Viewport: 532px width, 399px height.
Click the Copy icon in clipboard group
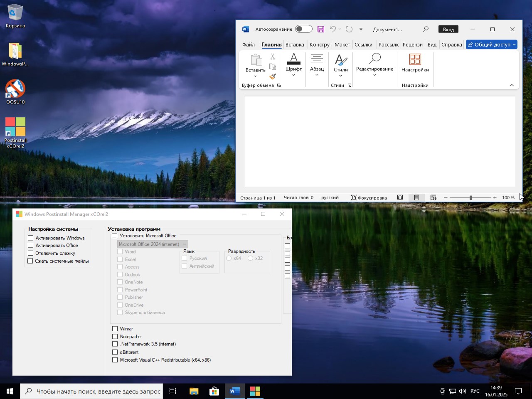click(273, 66)
